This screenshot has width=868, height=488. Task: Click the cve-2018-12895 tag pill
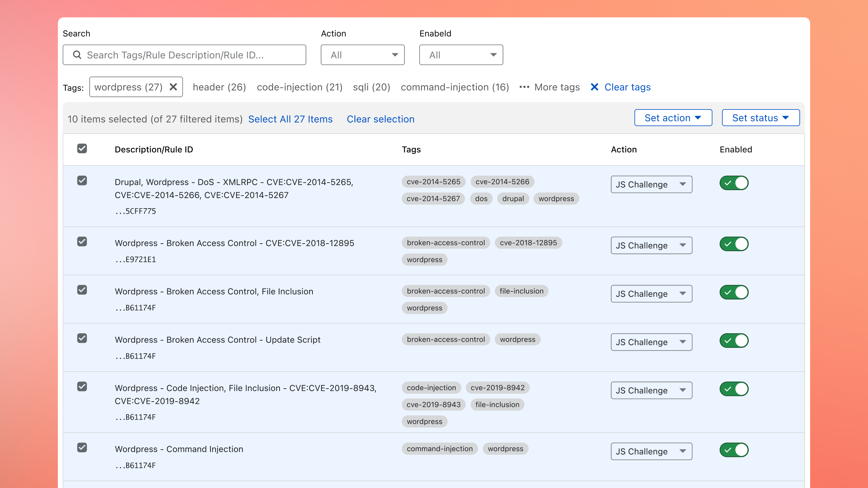pos(528,243)
